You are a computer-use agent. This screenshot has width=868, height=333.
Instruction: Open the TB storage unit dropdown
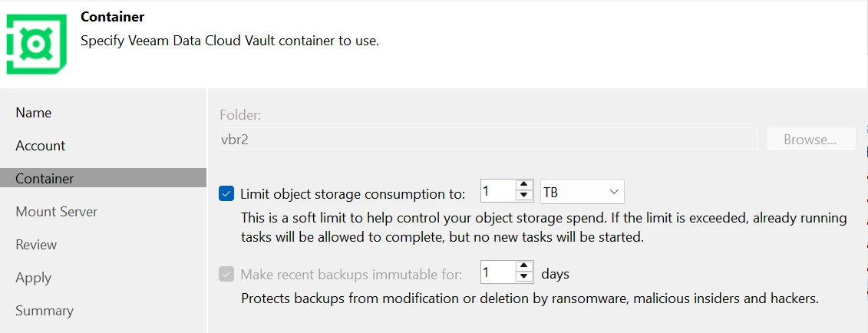click(583, 192)
